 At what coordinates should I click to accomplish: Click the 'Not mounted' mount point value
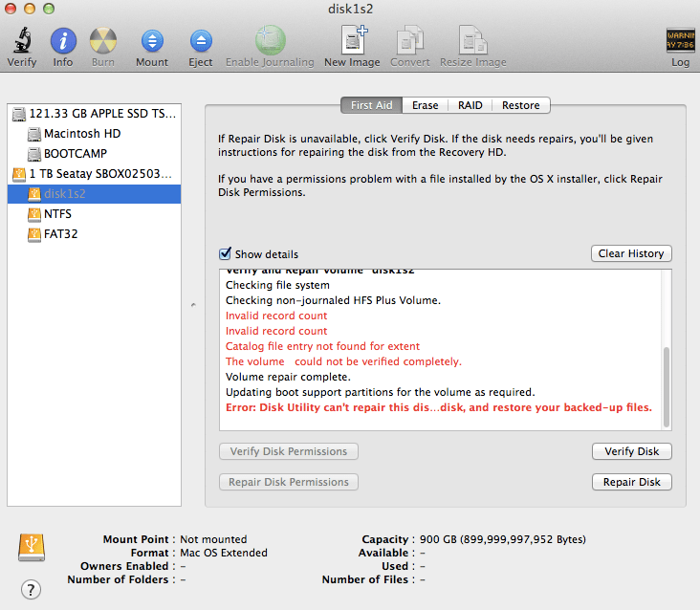click(213, 539)
